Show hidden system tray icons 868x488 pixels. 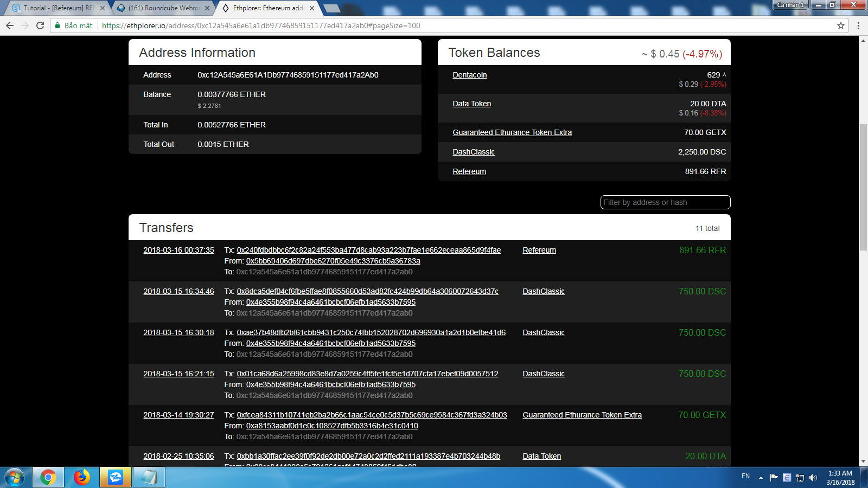(761, 478)
